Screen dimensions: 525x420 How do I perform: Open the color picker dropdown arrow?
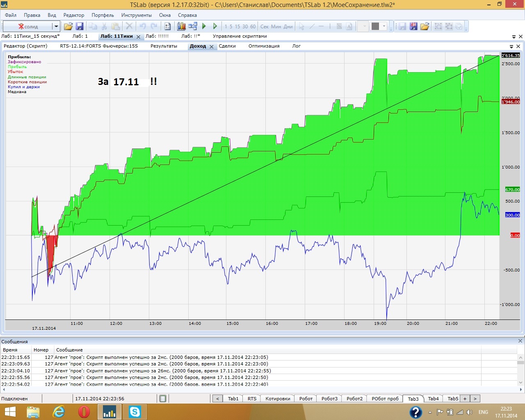point(384,26)
